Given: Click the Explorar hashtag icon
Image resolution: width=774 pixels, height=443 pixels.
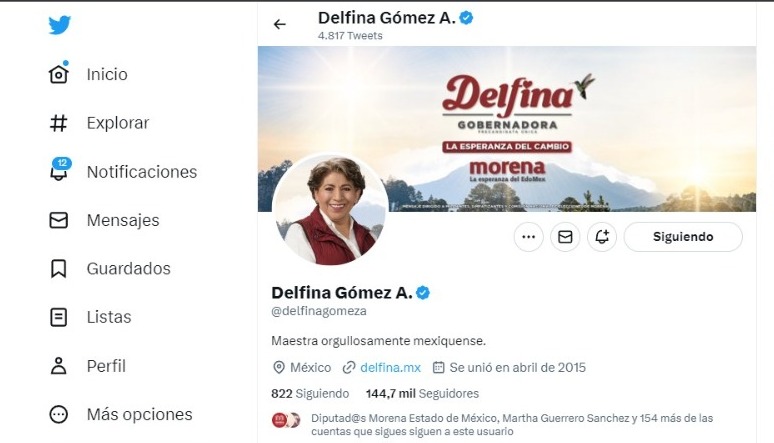Looking at the screenshot, I should pyautogui.click(x=59, y=123).
